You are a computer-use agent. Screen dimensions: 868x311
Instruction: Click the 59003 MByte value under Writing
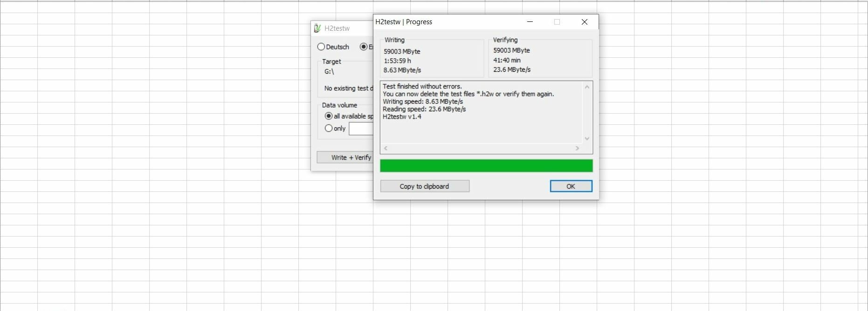(x=402, y=52)
